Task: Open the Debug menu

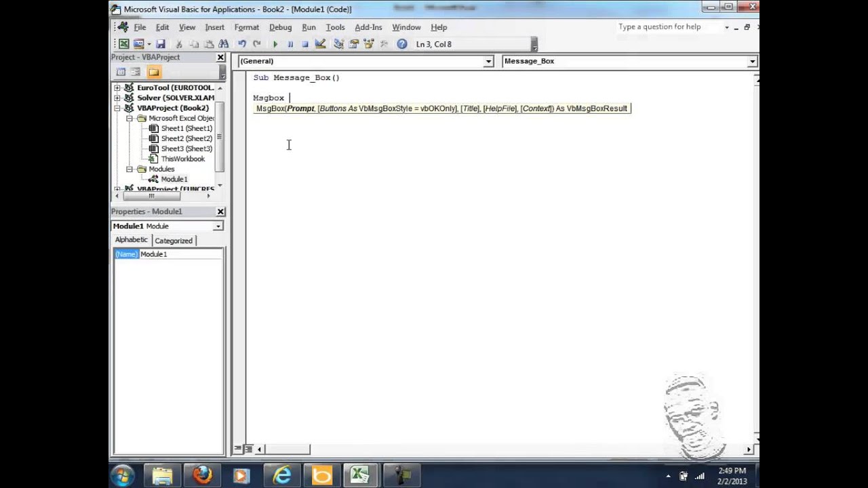Action: [280, 27]
